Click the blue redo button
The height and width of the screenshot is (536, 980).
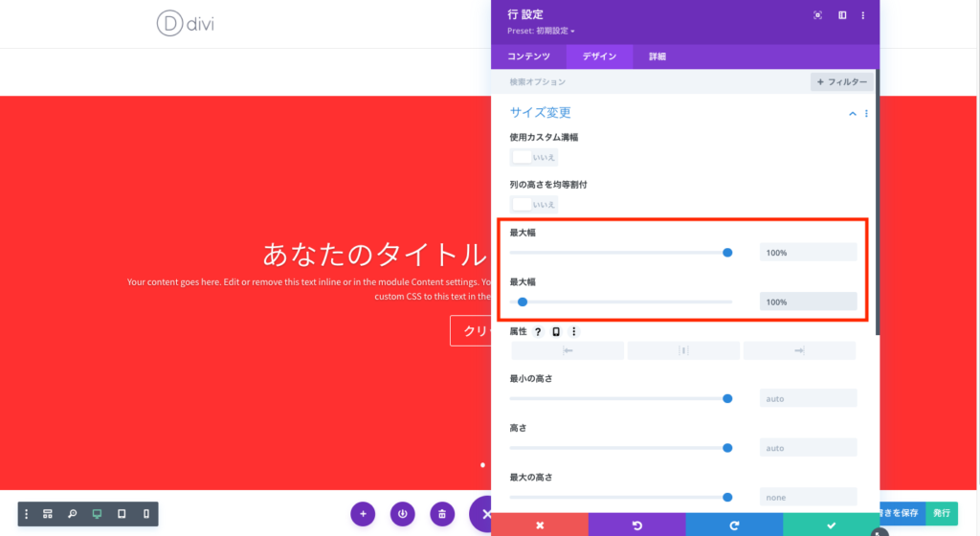734,525
